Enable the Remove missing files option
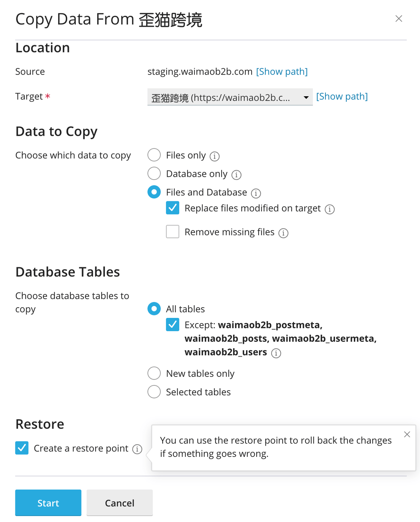This screenshot has width=420, height=522. tap(172, 231)
